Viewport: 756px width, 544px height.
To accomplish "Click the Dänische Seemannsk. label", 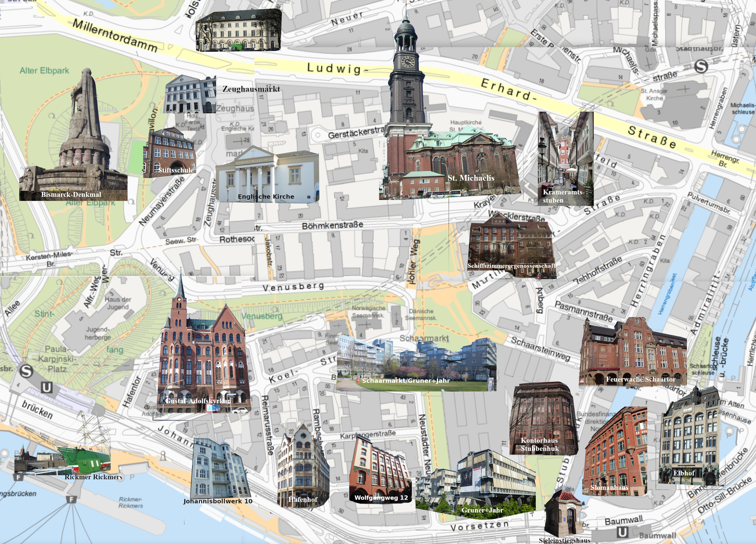I will tap(421, 314).
